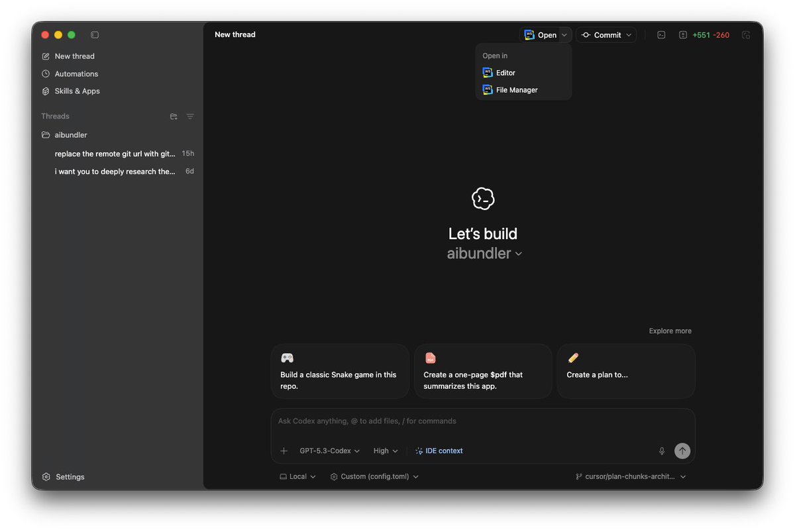The image size is (795, 532).
Task: Focus the Ask Codex anything input
Action: pos(483,421)
